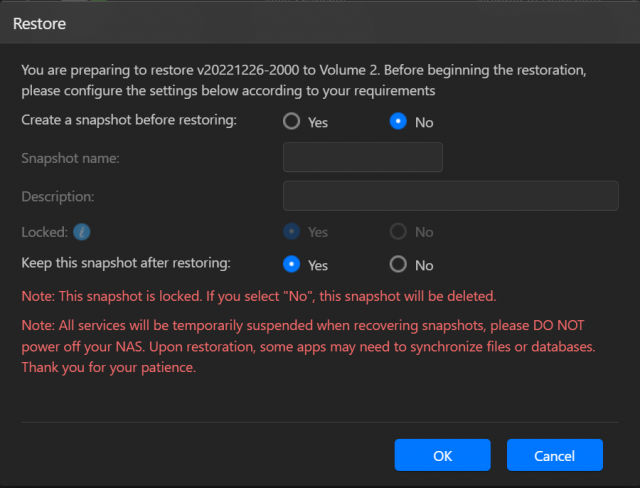Click the info icon beside Locked

point(82,232)
